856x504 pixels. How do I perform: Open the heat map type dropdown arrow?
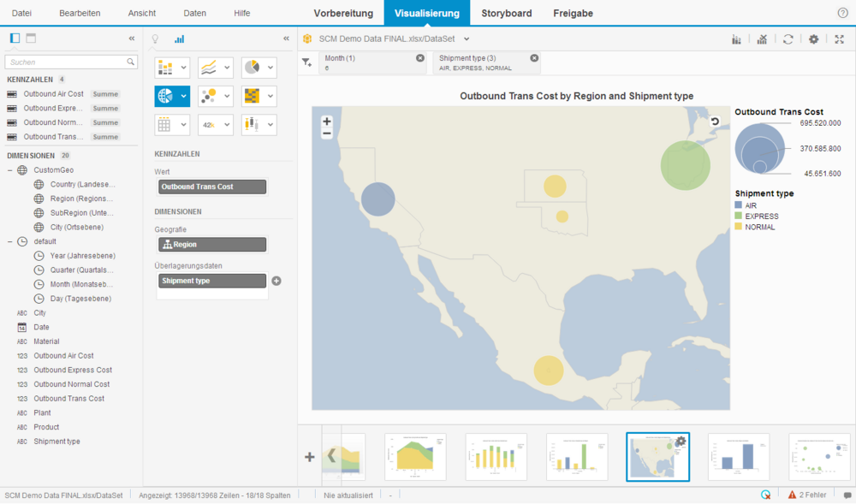[x=270, y=96]
